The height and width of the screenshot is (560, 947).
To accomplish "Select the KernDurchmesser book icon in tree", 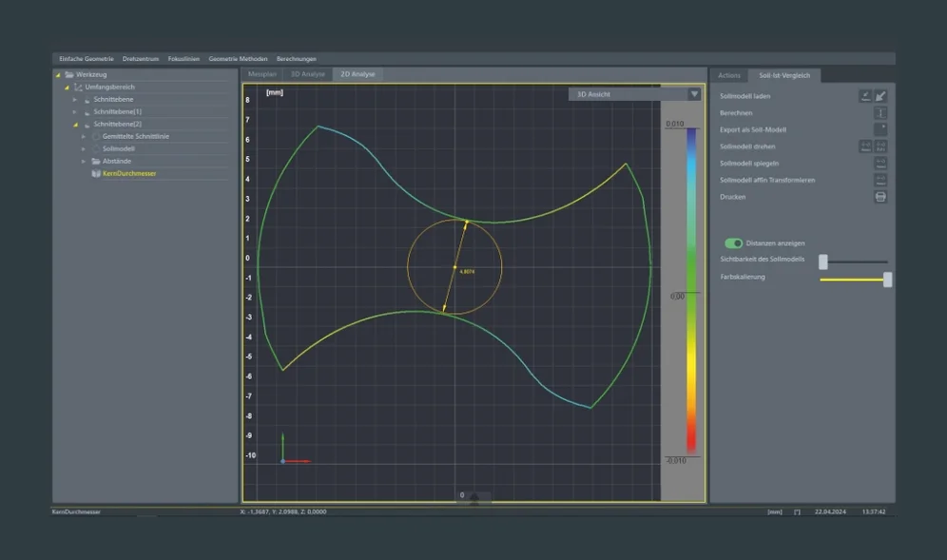I will [96, 174].
